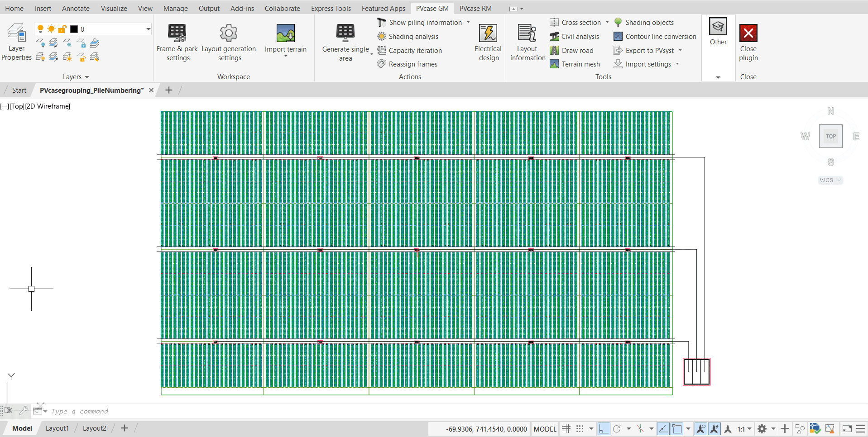Set current layer color swatch
The height and width of the screenshot is (437, 868).
coord(75,29)
